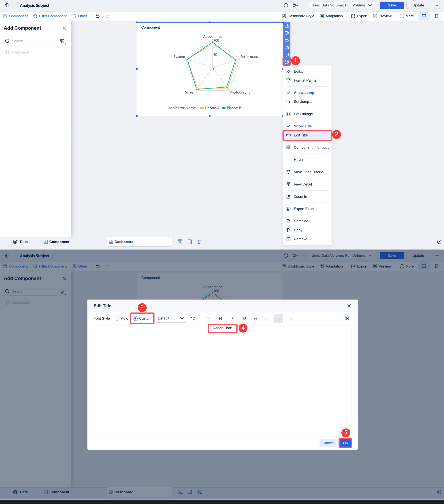Viewport: 444px width, 504px height.
Task: Toggle Show Title in context menu
Action: [x=303, y=126]
